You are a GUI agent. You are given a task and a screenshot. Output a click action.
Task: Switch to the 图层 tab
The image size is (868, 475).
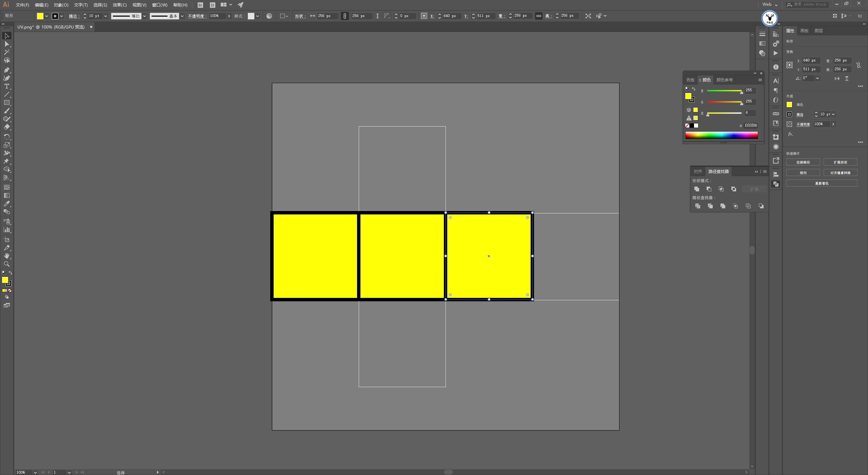[x=818, y=31]
